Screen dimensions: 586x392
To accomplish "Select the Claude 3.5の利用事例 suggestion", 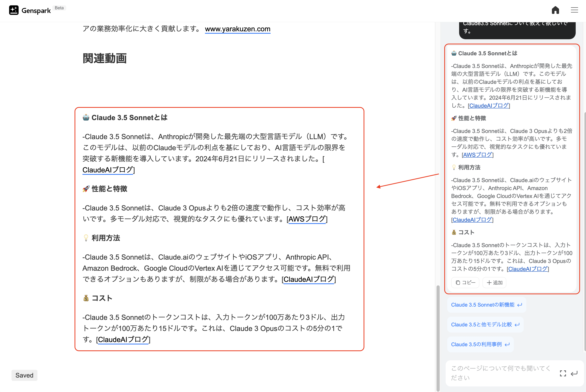I will coord(480,344).
